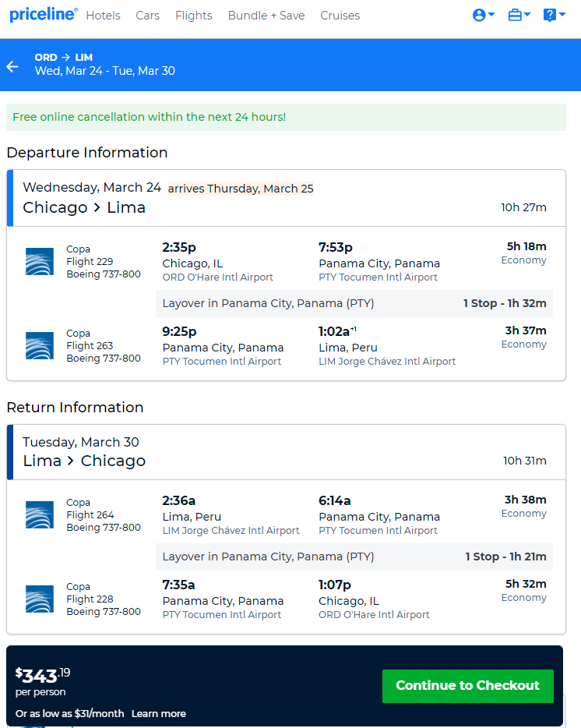Open the trips briefcase icon menu
This screenshot has width=581, height=728.
pos(519,15)
